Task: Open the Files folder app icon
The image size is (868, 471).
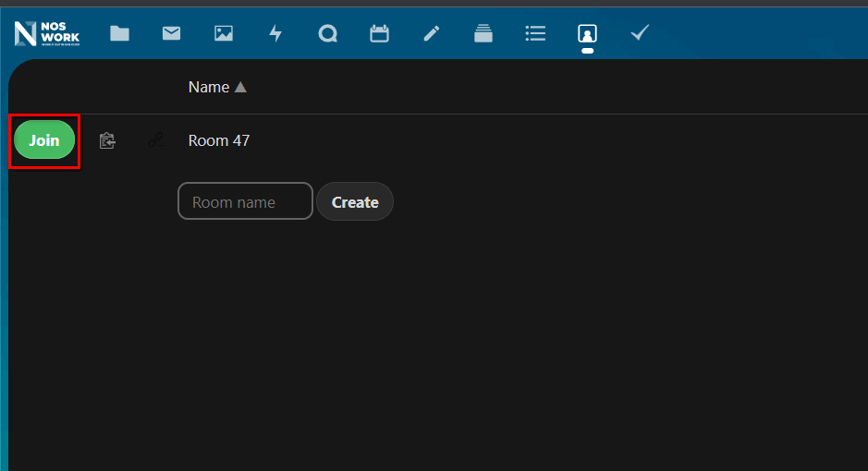Action: (119, 34)
